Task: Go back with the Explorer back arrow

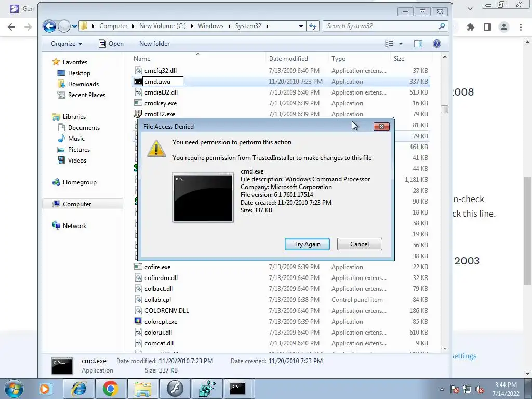Action: pos(49,26)
